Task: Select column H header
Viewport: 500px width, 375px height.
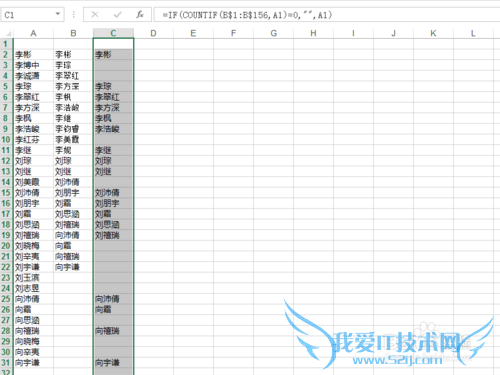Action: (313, 33)
